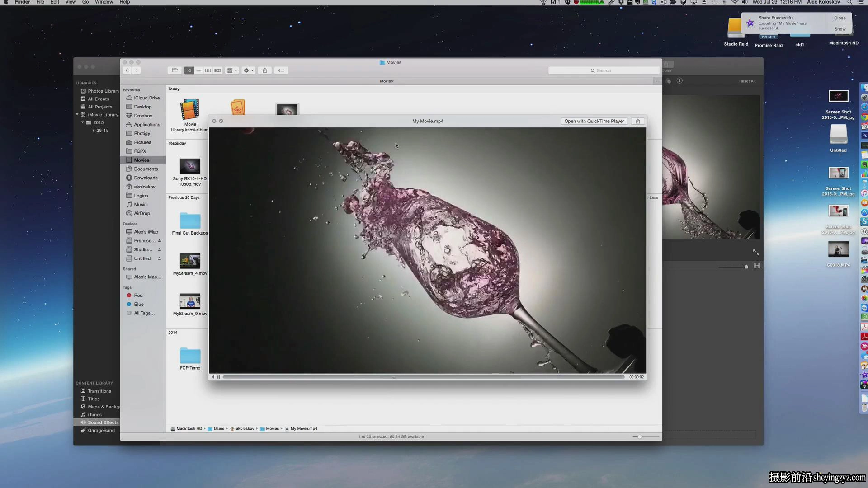The width and height of the screenshot is (868, 488).
Task: Close the Share Successful notification
Action: (840, 18)
